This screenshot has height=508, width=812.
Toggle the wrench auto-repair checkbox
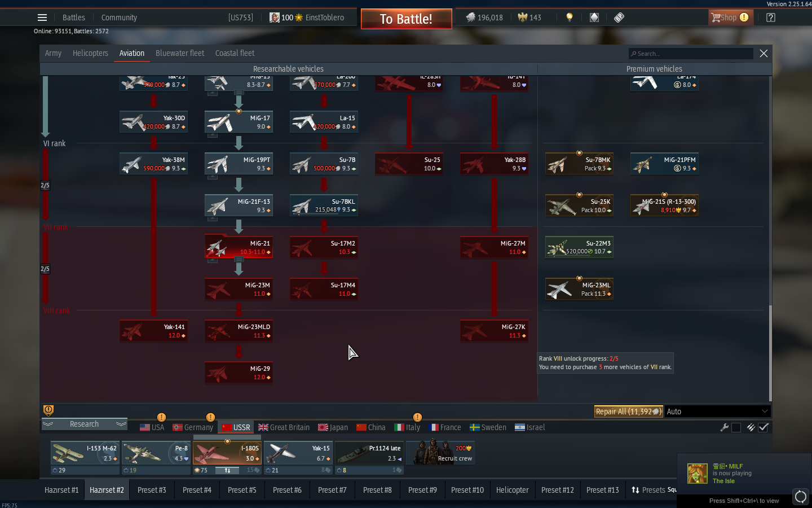736,427
